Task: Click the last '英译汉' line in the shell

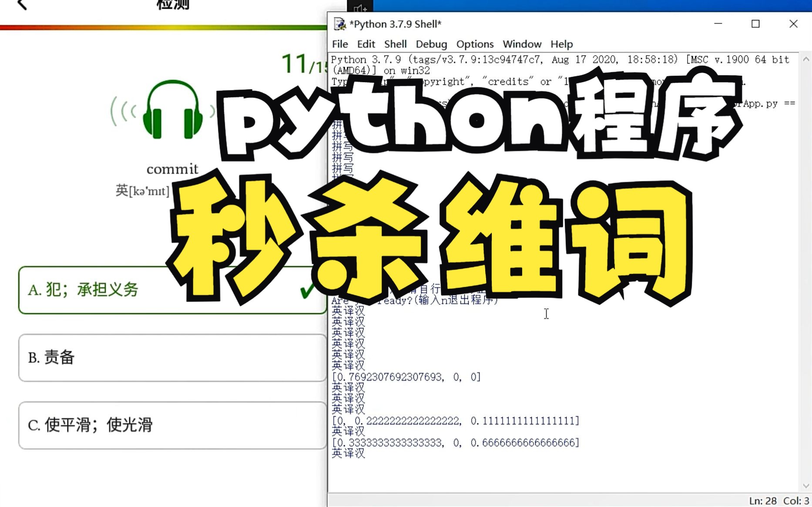Action: point(349,454)
